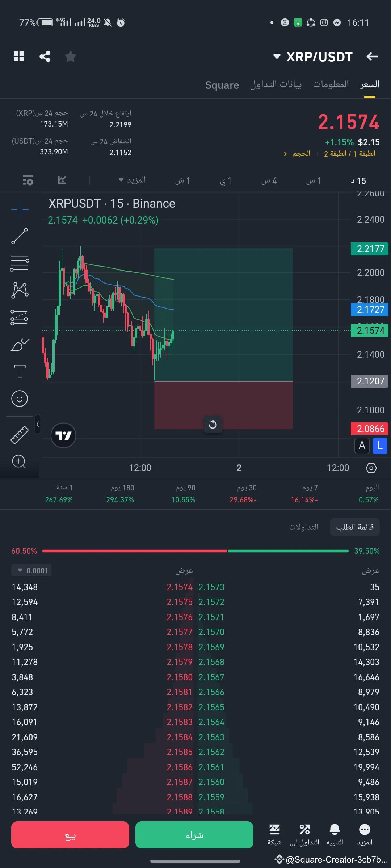Open the XRP/USDT pair selector
This screenshot has width=391, height=868.
click(313, 57)
